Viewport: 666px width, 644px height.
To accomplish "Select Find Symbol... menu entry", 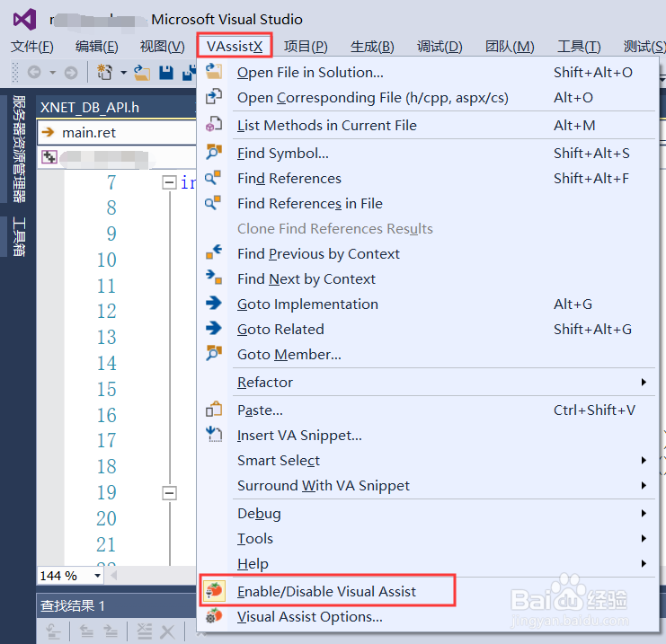I will tap(428, 153).
